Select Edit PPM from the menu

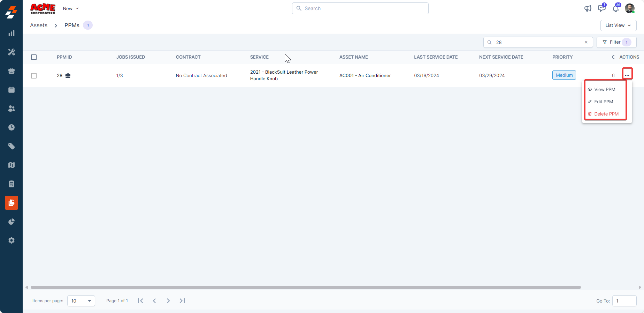(604, 102)
